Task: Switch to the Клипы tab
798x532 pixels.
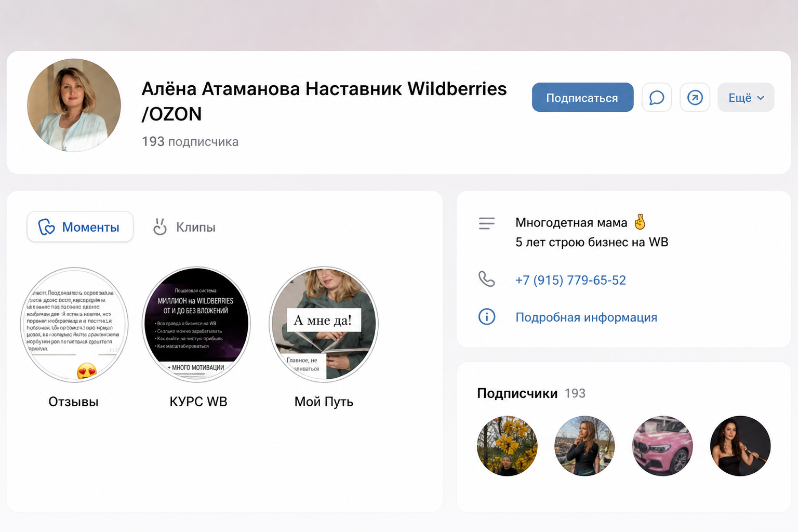Action: pyautogui.click(x=184, y=227)
